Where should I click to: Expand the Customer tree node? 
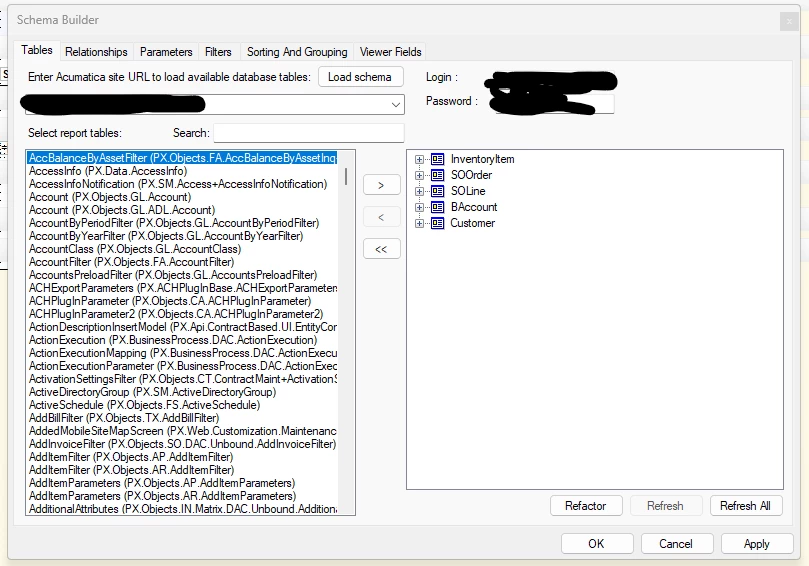[419, 223]
